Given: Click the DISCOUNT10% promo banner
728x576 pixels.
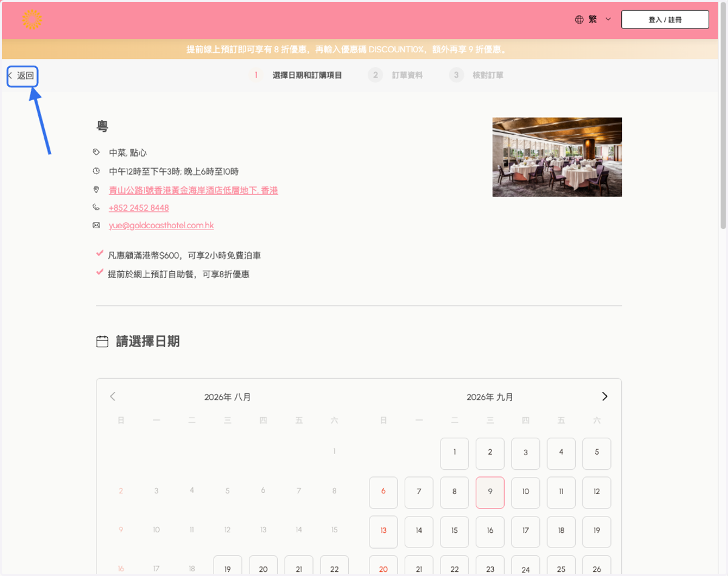Looking at the screenshot, I should point(359,49).
